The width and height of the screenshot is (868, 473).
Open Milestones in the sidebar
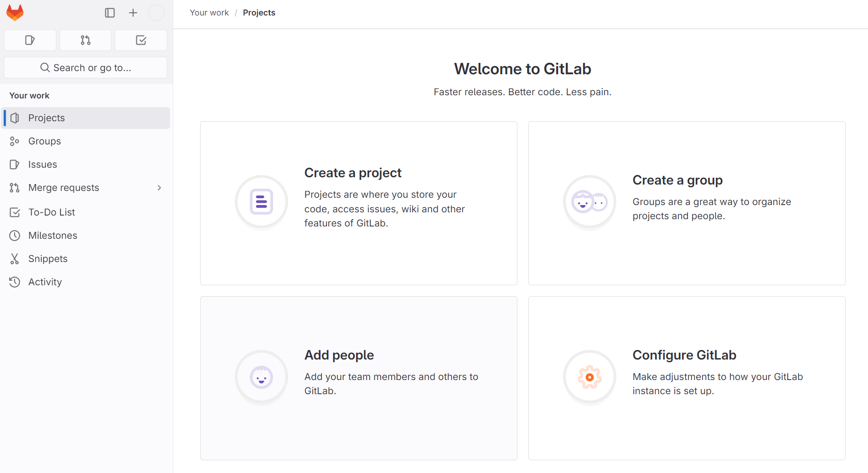pos(87,236)
